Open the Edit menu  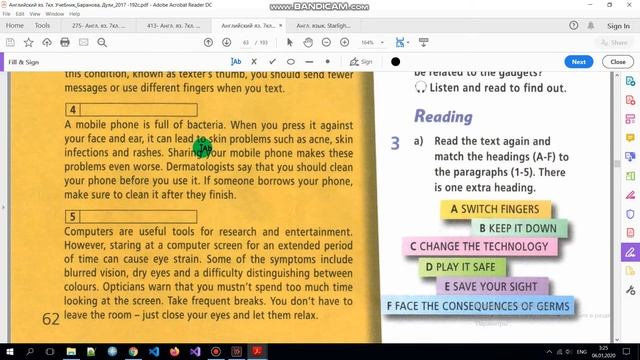[x=20, y=14]
